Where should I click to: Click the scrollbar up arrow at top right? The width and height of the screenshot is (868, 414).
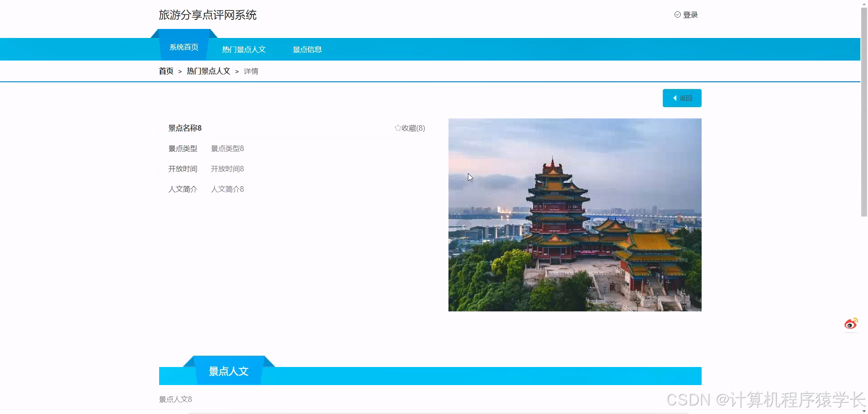(x=864, y=4)
